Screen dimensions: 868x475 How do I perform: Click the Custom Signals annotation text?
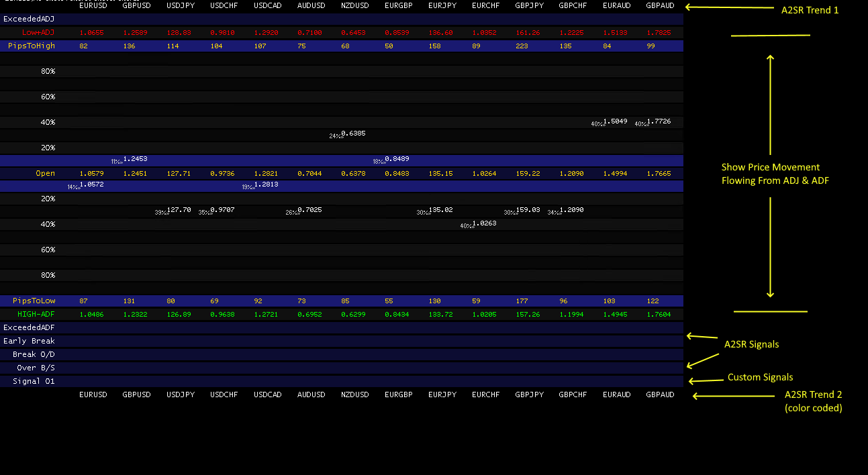pyautogui.click(x=760, y=377)
